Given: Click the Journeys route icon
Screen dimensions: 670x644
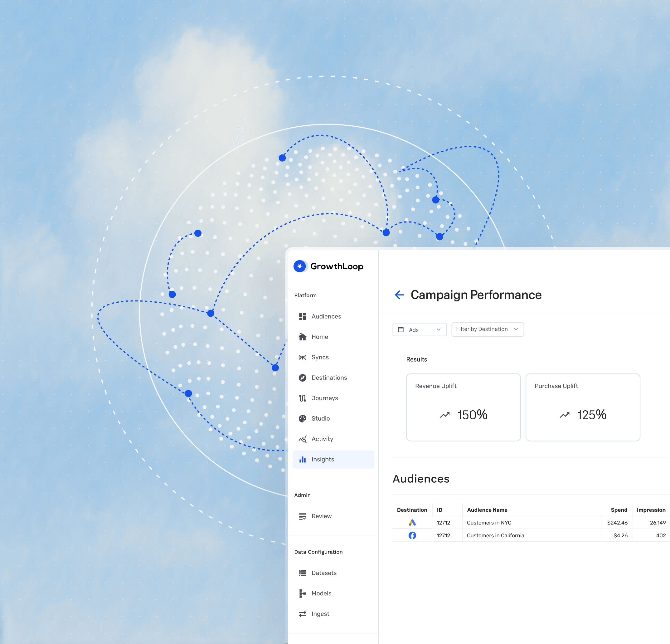Looking at the screenshot, I should pyautogui.click(x=302, y=398).
